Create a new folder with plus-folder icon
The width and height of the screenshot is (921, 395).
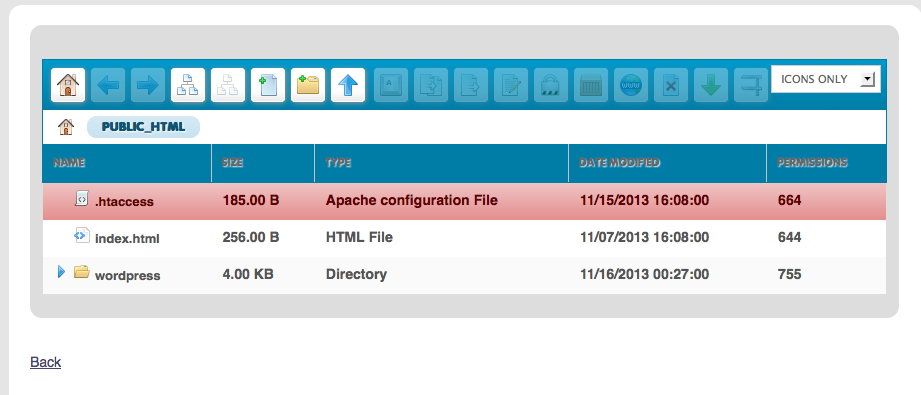coord(308,85)
